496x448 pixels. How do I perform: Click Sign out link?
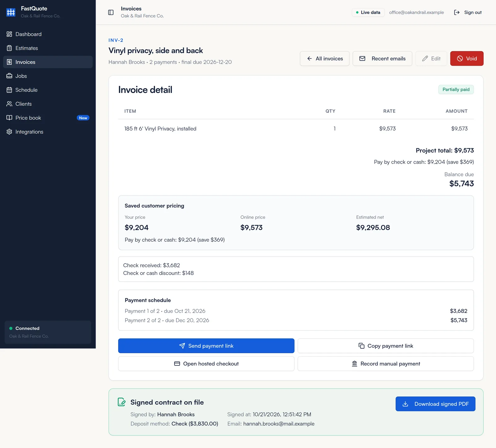click(x=468, y=12)
